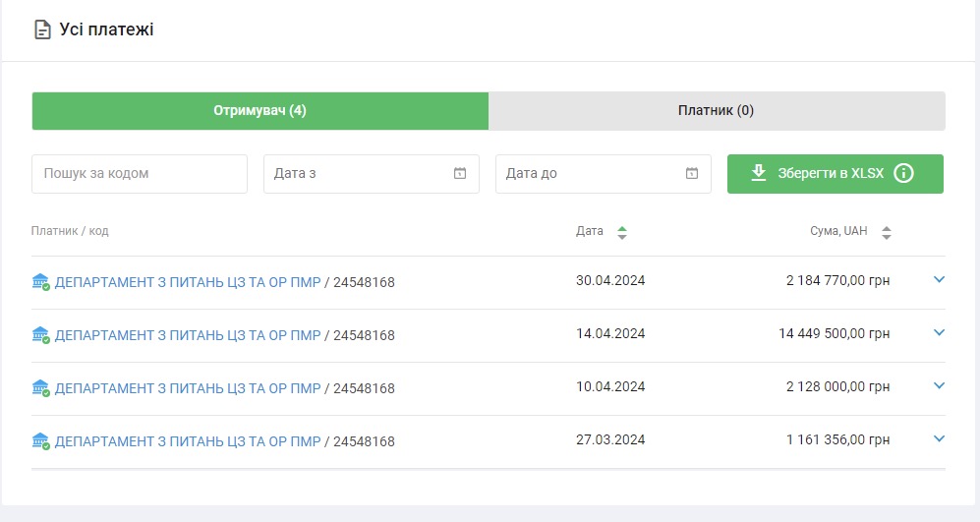Viewport: 980px width, 522px height.
Task: Click bank icon in 10.04.2024 payment row
Action: click(x=40, y=388)
